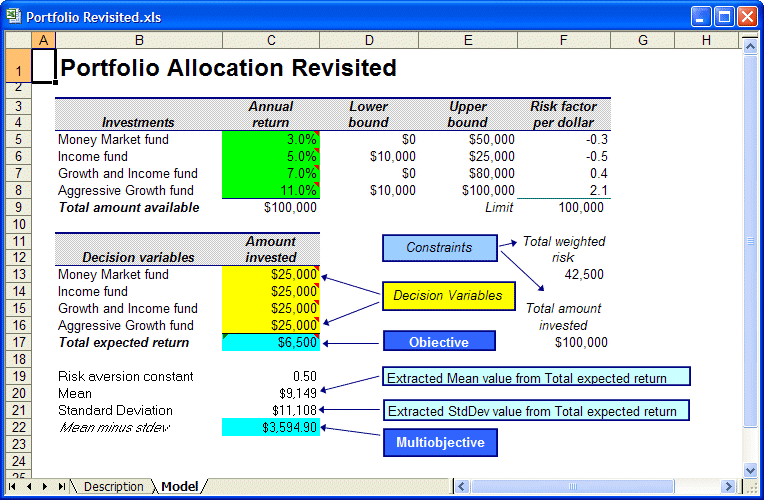The image size is (764, 500).
Task: Select Growth and Income upper bound $80,000
Action: pos(468,173)
